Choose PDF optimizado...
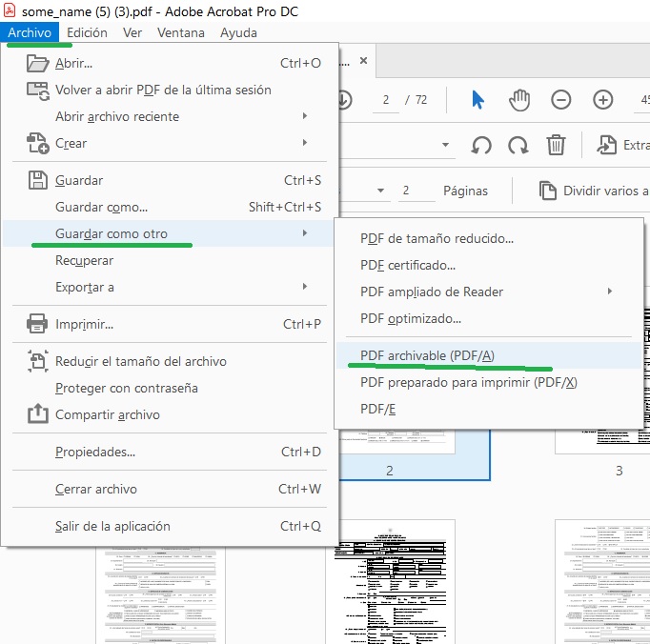This screenshot has width=650, height=644. [x=489, y=318]
